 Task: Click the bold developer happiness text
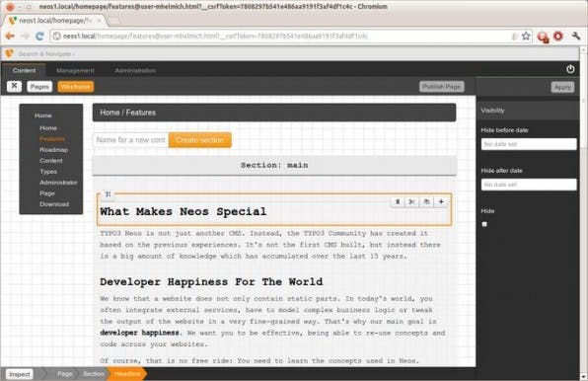[139, 333]
